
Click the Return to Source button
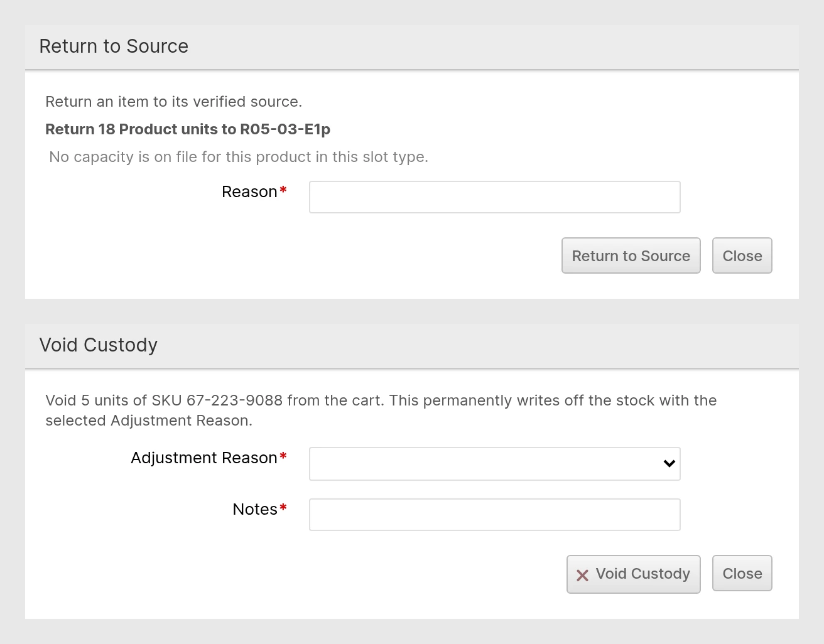coord(631,255)
